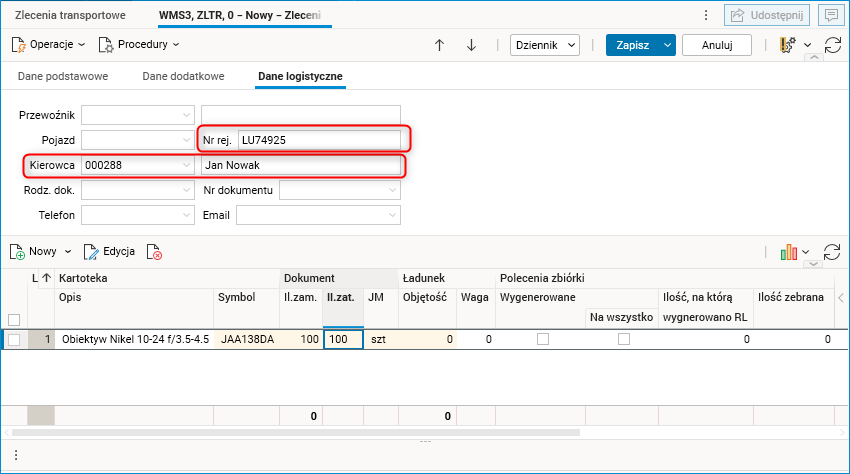Refresh the items grid

pyautogui.click(x=832, y=252)
